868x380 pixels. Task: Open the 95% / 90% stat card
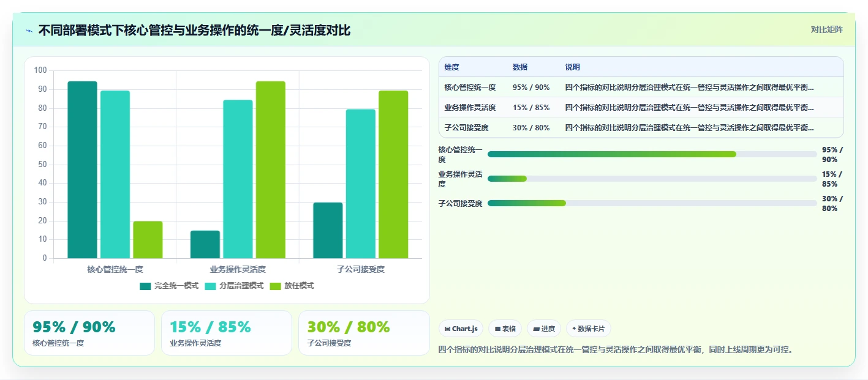click(x=89, y=333)
